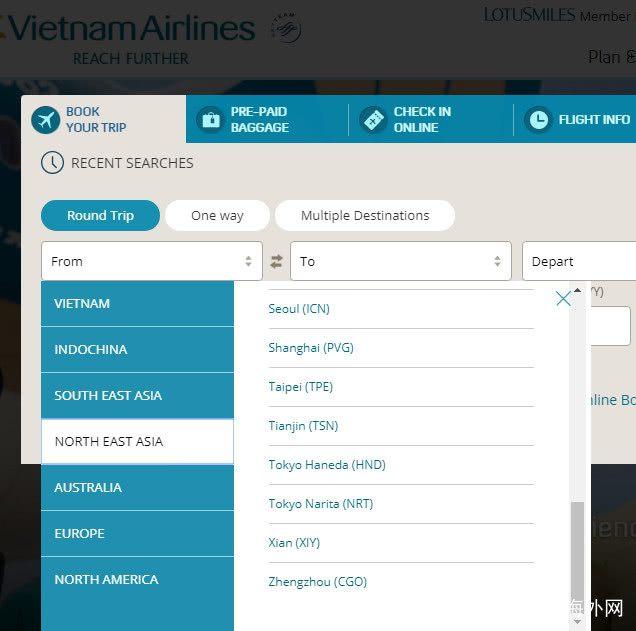Viewport: 636px width, 631px height.
Task: Open the Recent Searches clock icon
Action: (x=52, y=163)
